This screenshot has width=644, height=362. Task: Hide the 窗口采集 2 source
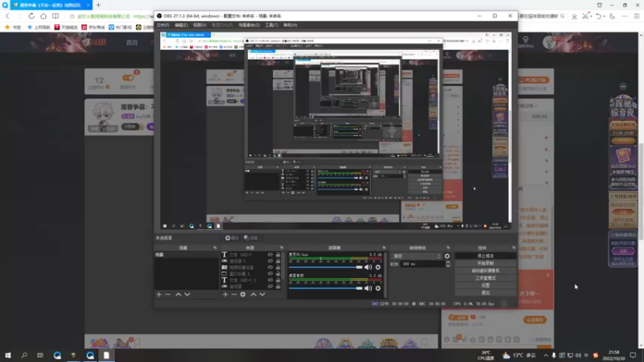(270, 274)
